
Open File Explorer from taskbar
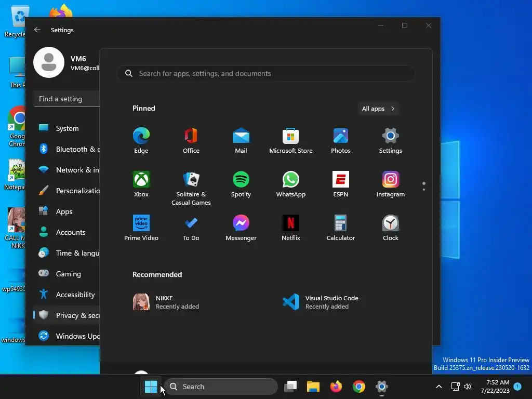pyautogui.click(x=313, y=387)
